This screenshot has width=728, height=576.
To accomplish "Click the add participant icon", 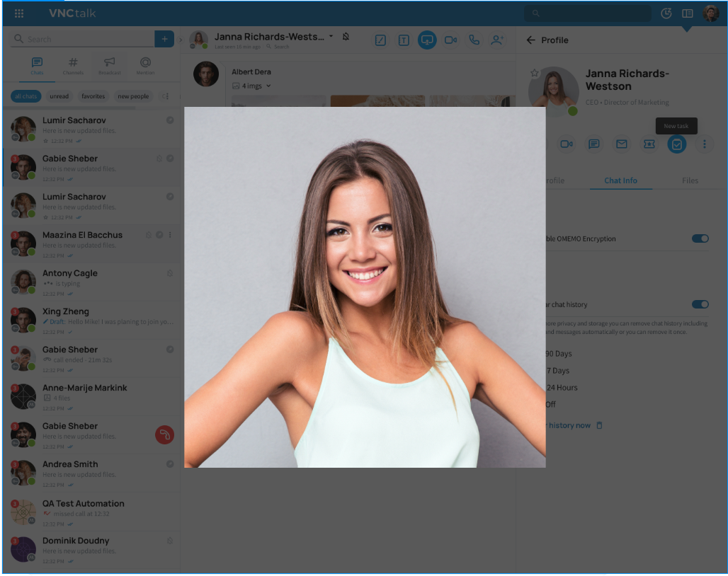I will (x=497, y=40).
